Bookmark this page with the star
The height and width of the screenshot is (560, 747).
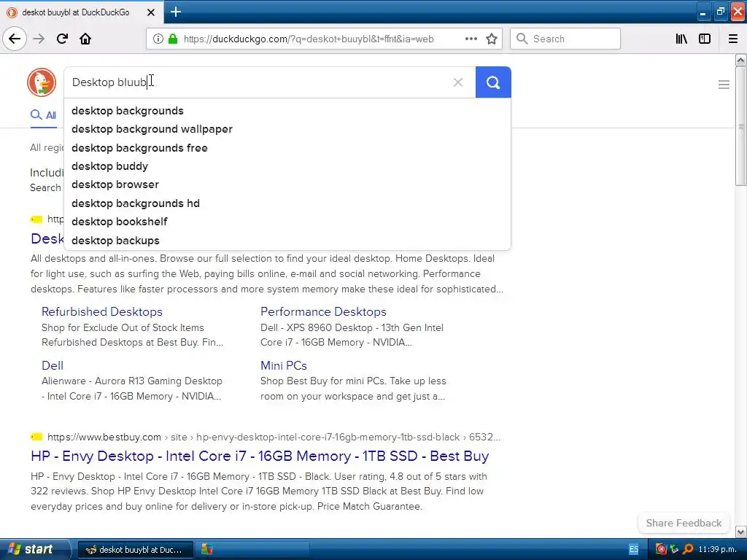[492, 39]
